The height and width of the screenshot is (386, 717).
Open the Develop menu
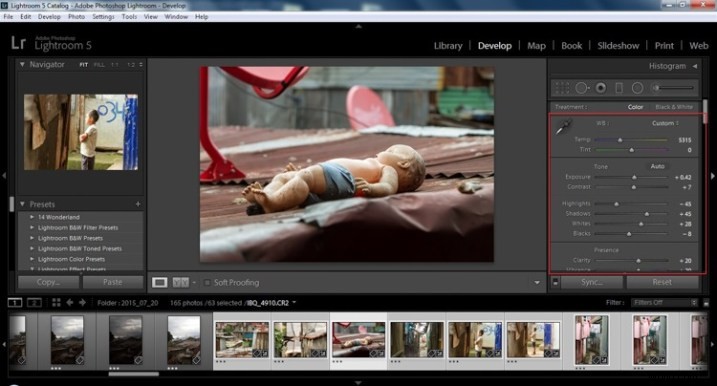pyautogui.click(x=49, y=16)
